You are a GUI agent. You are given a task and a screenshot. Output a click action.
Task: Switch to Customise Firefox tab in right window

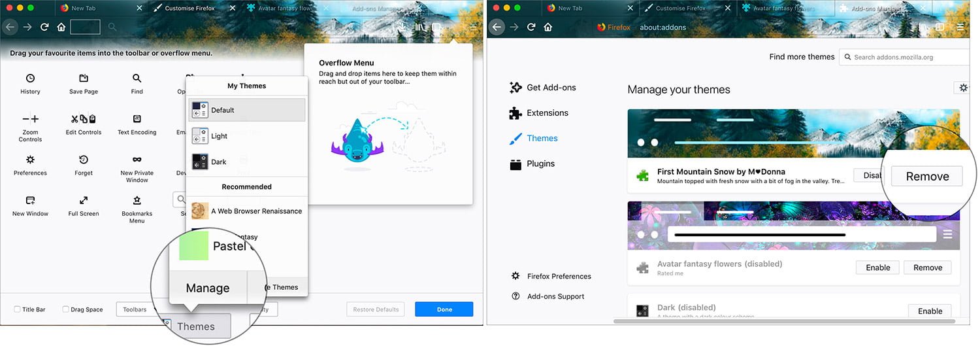point(687,9)
